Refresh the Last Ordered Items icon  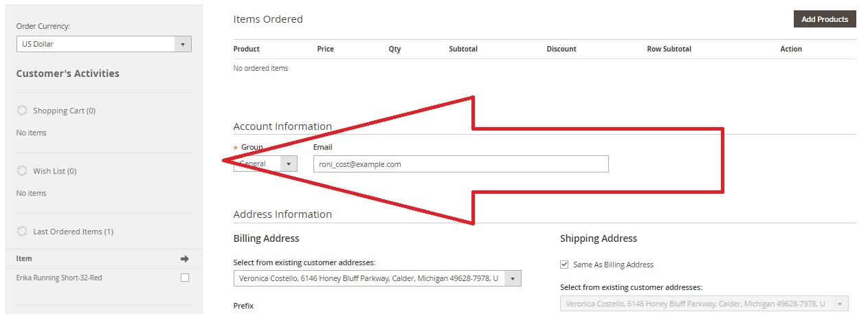[x=22, y=232]
